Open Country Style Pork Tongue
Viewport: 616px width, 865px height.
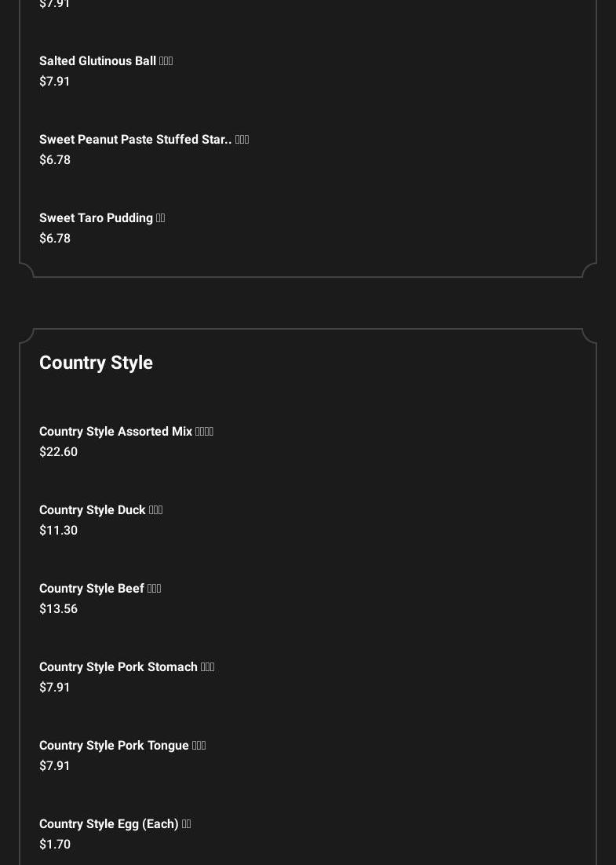pos(122,746)
